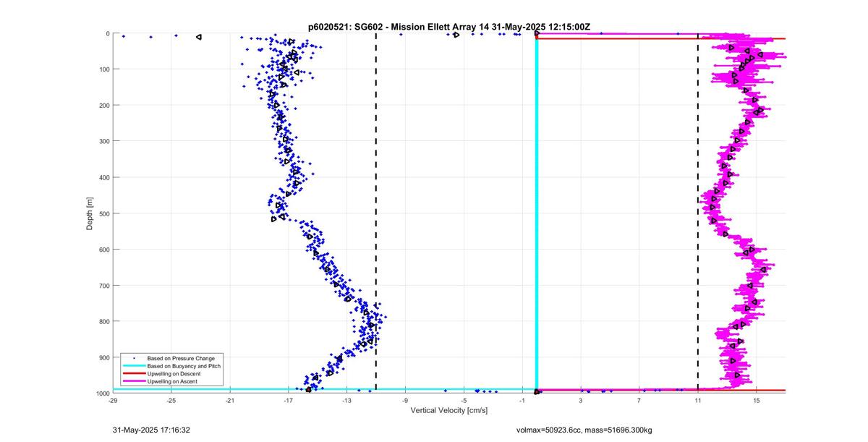This screenshot has width=868, height=442.
Task: Click depth-axis tick label '500'
Action: (x=104, y=213)
